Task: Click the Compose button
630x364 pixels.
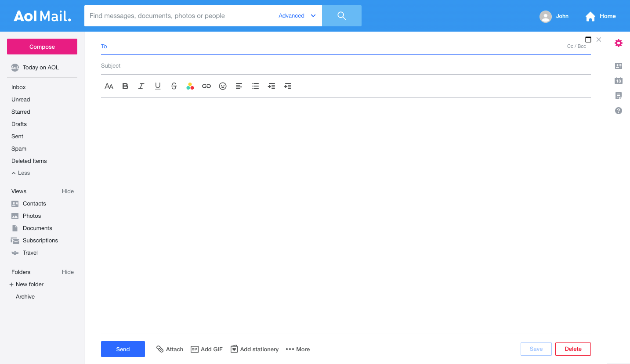Action: (42, 47)
